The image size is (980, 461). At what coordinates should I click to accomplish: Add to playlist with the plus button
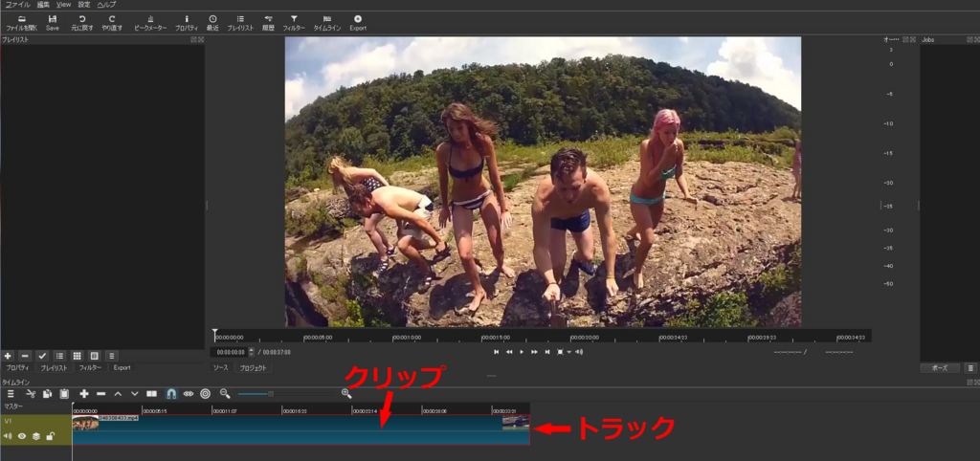pos(8,356)
